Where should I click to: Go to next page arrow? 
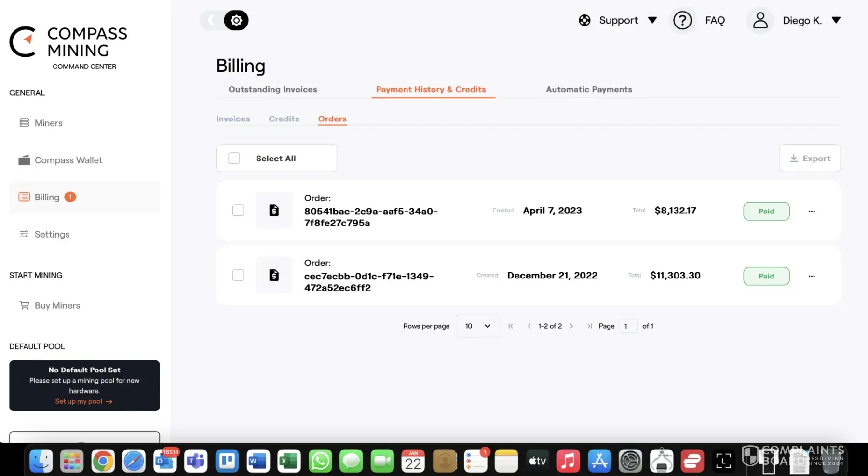pos(571,326)
